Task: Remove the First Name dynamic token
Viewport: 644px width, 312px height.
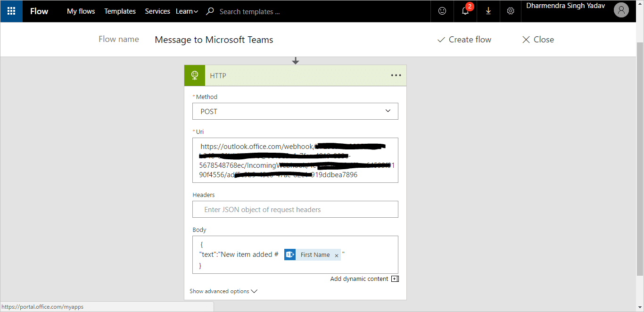Action: 337,255
